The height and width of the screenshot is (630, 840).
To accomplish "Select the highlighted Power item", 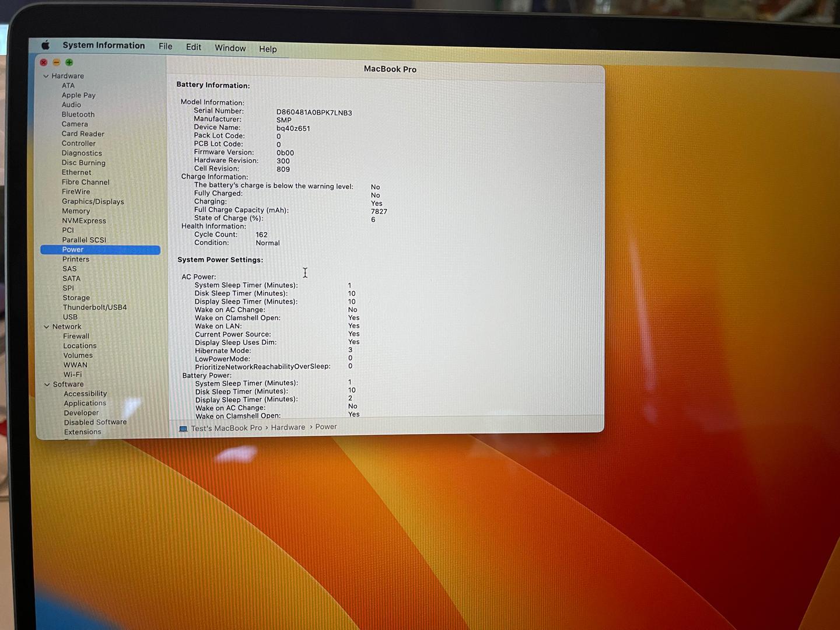I will 100,250.
